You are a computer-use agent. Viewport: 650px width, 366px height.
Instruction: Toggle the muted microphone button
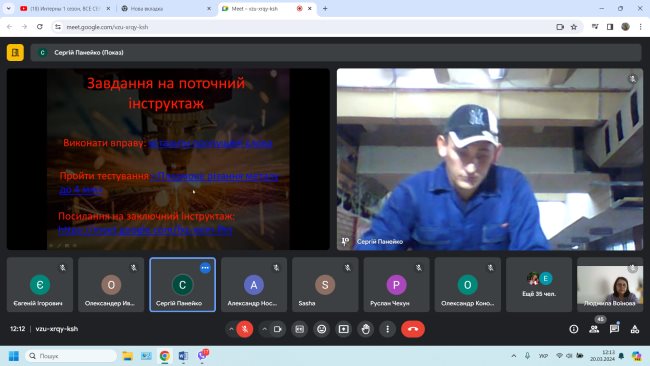[245, 329]
